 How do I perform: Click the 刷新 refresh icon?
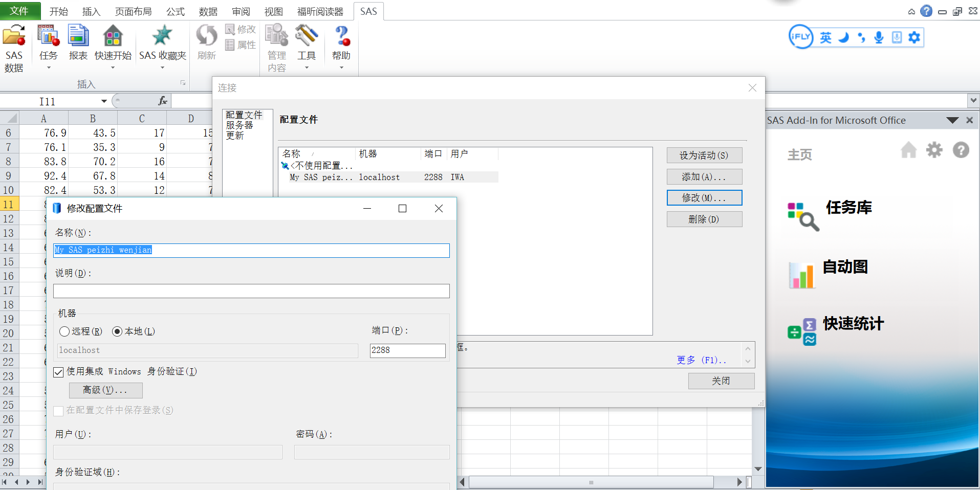click(x=207, y=36)
